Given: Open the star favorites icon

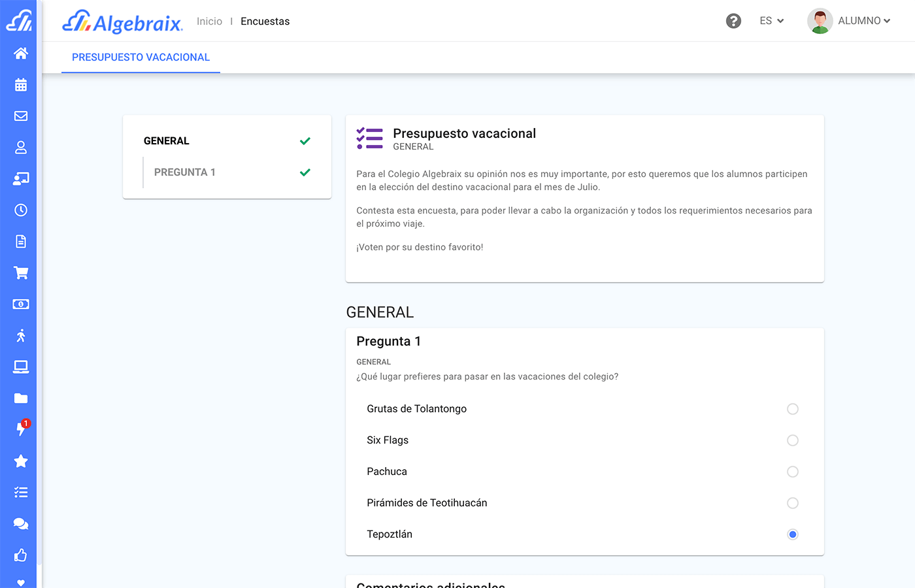Looking at the screenshot, I should 21,461.
